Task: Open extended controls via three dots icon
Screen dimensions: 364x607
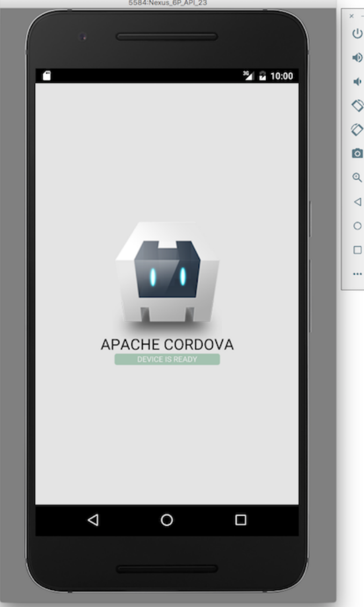Action: coord(358,274)
